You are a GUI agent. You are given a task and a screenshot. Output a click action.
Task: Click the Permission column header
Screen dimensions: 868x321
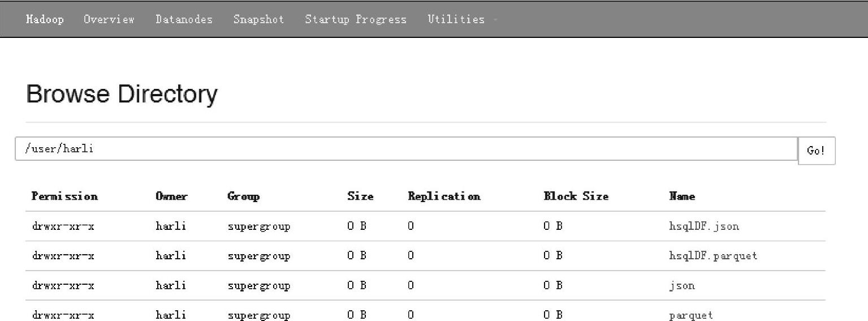64,196
